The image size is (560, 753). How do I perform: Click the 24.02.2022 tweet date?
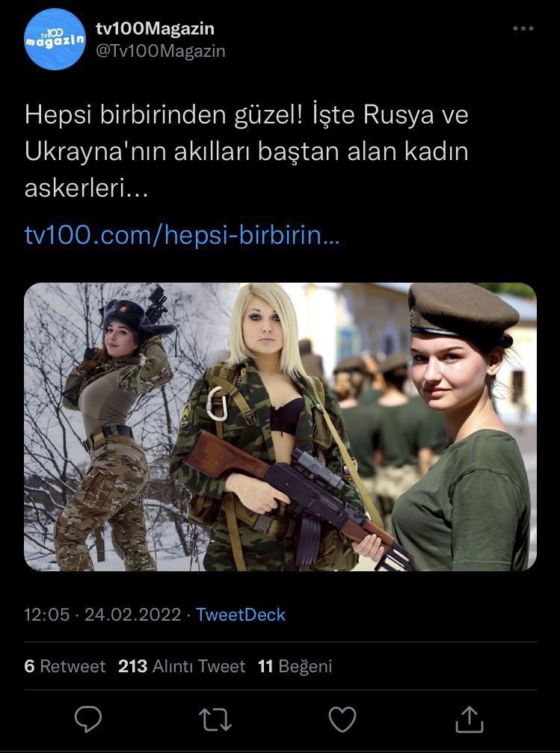click(x=132, y=615)
